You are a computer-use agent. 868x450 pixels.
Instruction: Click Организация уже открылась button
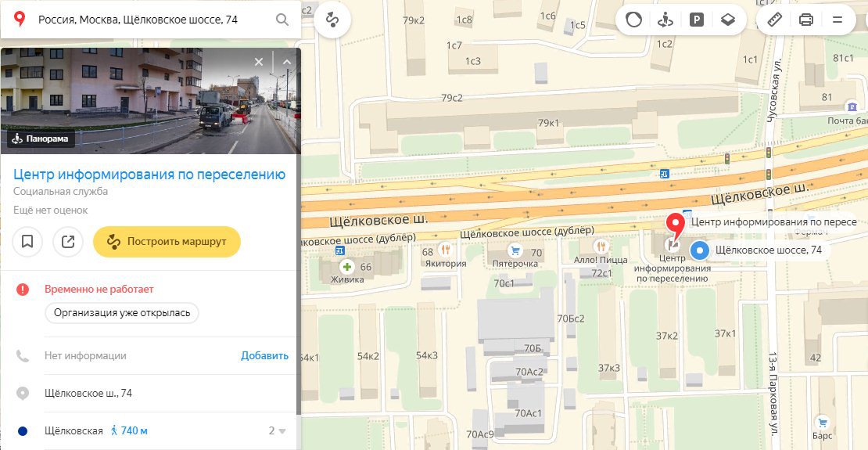(122, 312)
